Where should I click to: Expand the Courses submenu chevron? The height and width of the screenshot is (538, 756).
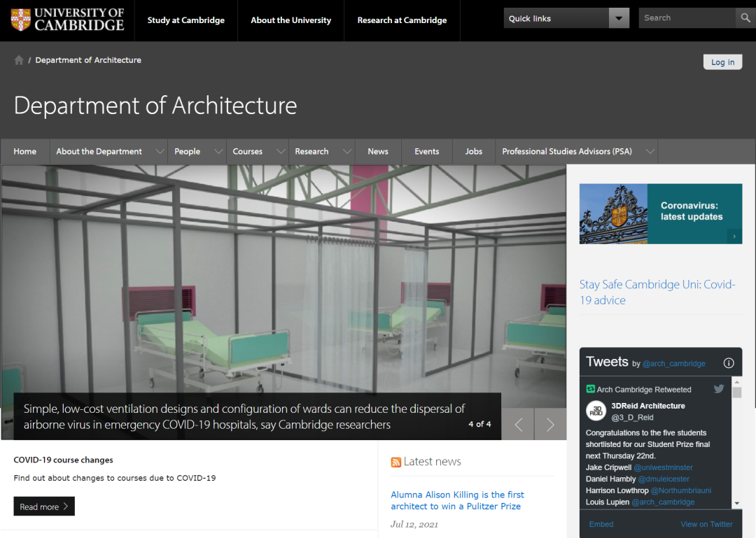click(281, 151)
